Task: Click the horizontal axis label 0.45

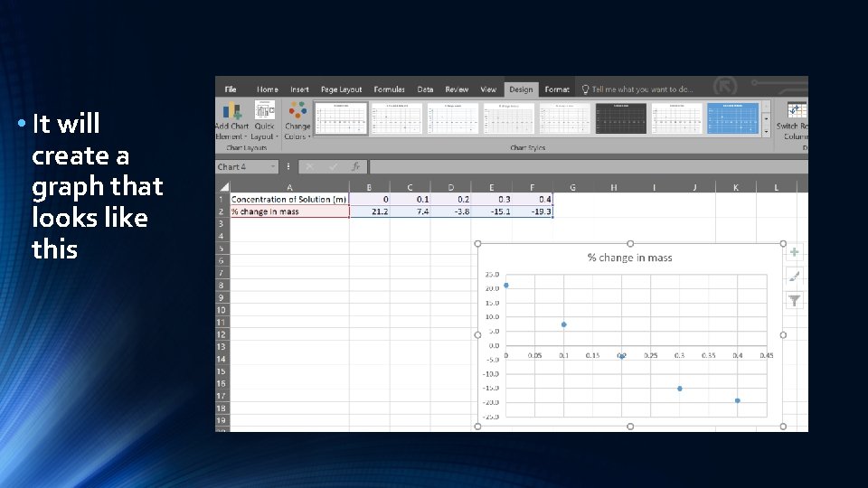Action: (x=766, y=355)
